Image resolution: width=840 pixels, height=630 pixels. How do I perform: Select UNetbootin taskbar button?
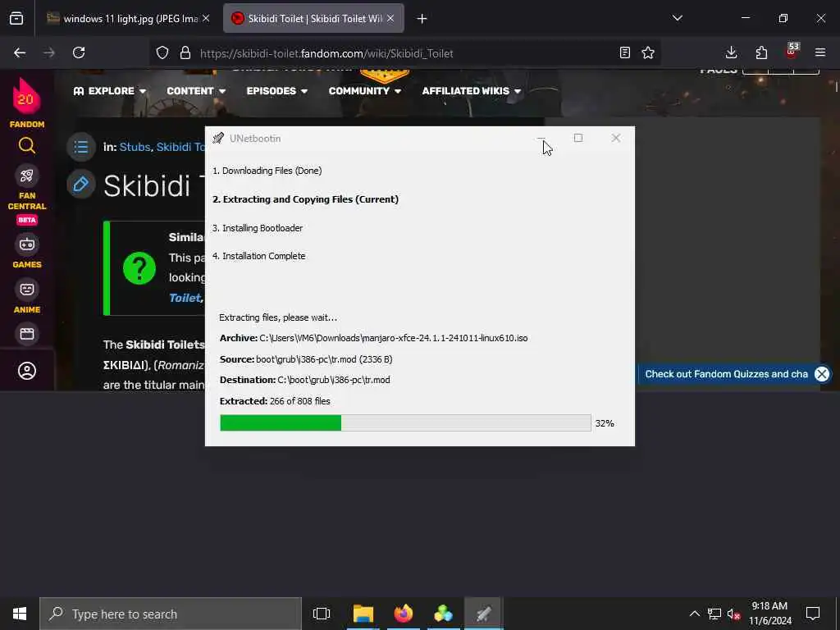click(x=483, y=614)
